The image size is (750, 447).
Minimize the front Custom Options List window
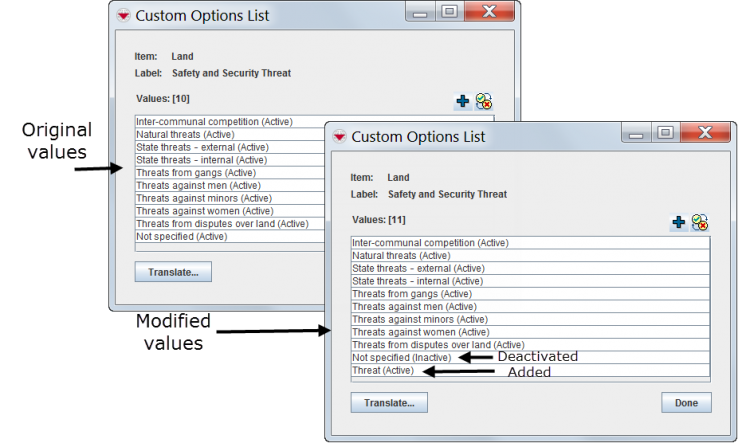pos(638,132)
